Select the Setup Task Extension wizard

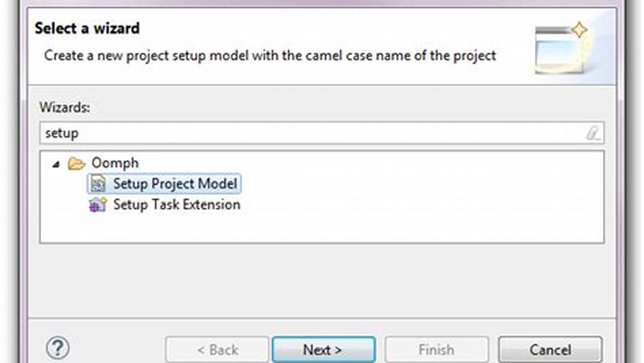coord(177,205)
